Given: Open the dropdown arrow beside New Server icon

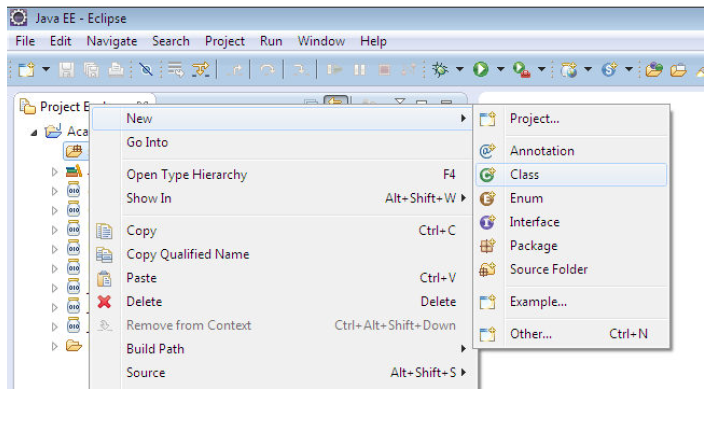Looking at the screenshot, I should [x=588, y=70].
